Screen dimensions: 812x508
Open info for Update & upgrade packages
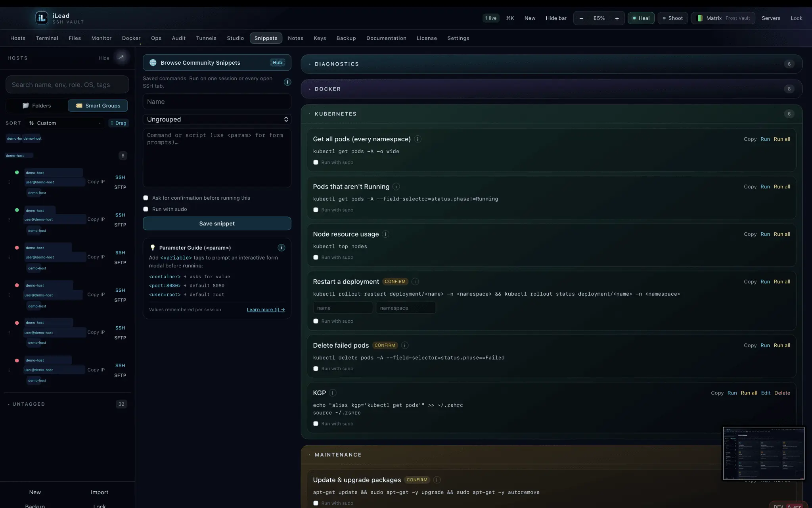click(437, 480)
